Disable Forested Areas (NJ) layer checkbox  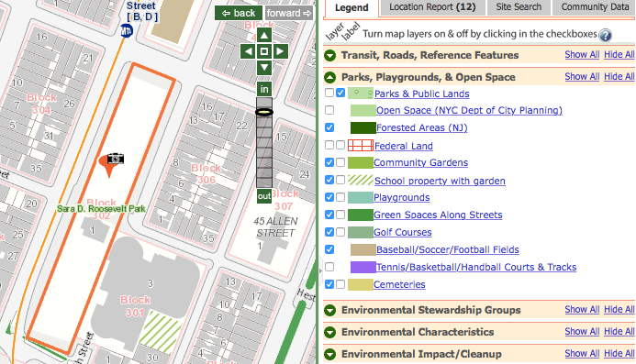pos(329,127)
